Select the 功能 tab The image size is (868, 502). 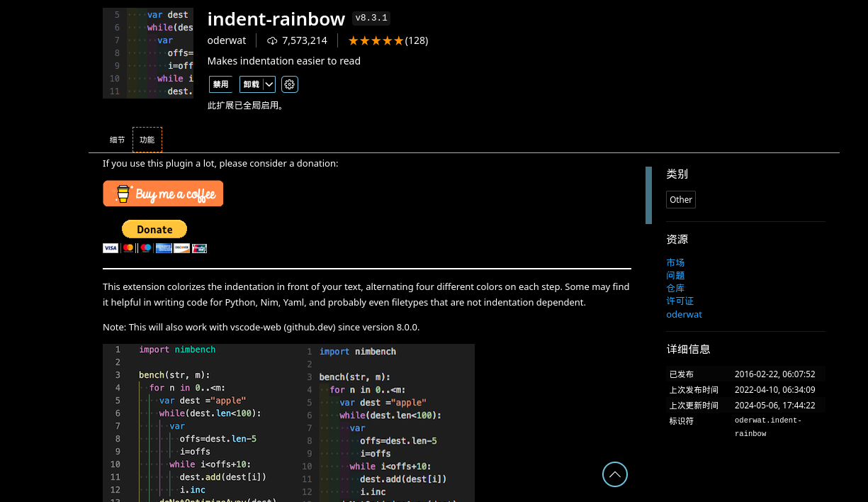click(147, 139)
